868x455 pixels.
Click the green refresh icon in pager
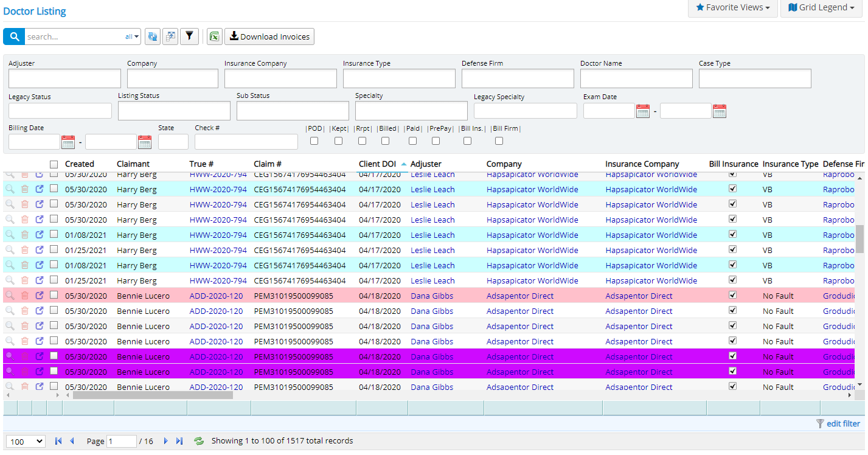[199, 441]
